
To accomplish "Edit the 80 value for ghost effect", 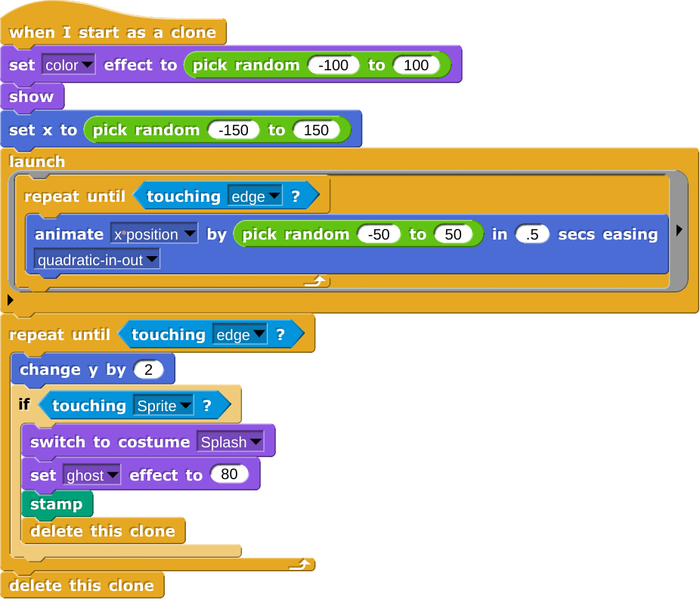I will click(231, 475).
